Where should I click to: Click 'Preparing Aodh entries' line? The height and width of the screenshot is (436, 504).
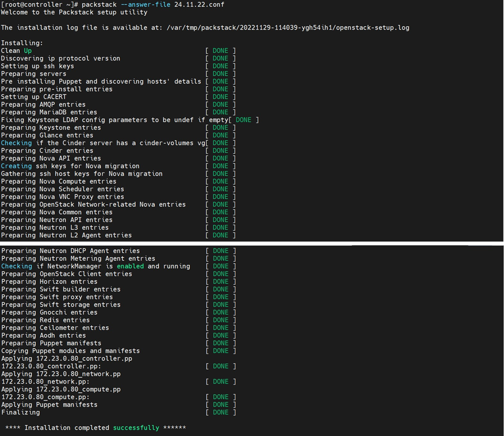[44, 336]
